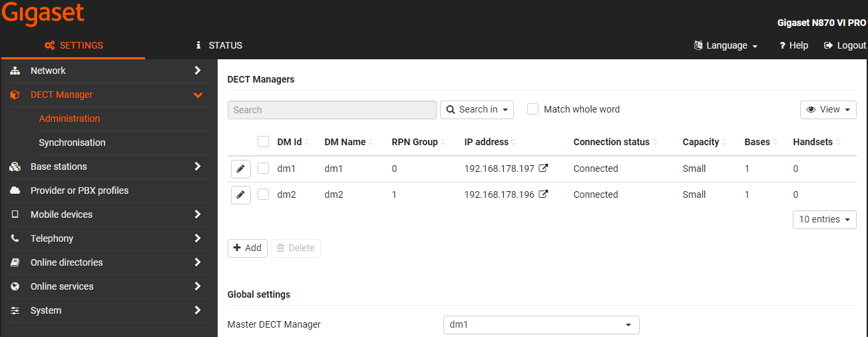The image size is (868, 337).
Task: Click the DECT Manager cube icon
Action: point(15,95)
